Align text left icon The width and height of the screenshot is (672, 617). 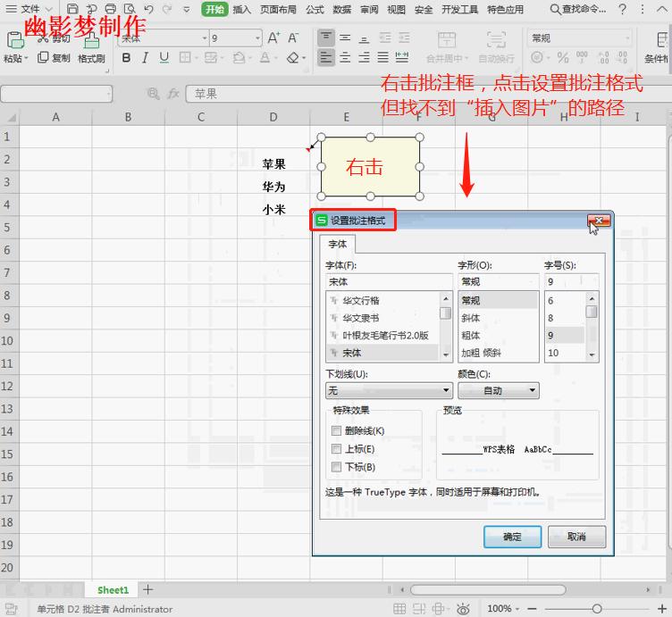click(x=326, y=57)
